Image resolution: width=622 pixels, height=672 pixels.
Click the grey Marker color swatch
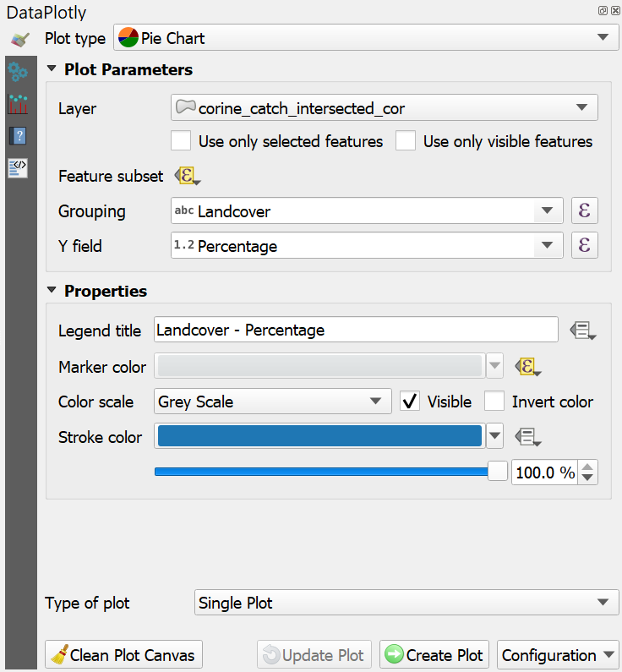click(x=319, y=366)
